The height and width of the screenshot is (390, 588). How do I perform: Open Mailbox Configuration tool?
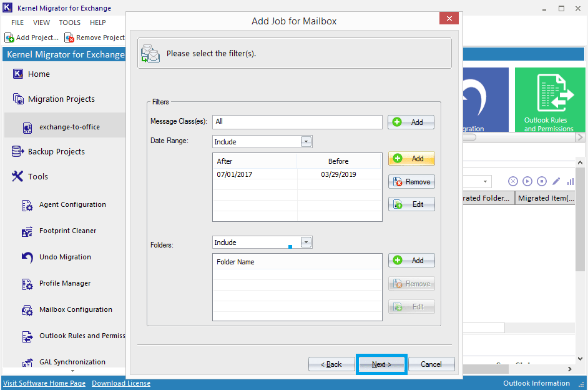click(76, 309)
